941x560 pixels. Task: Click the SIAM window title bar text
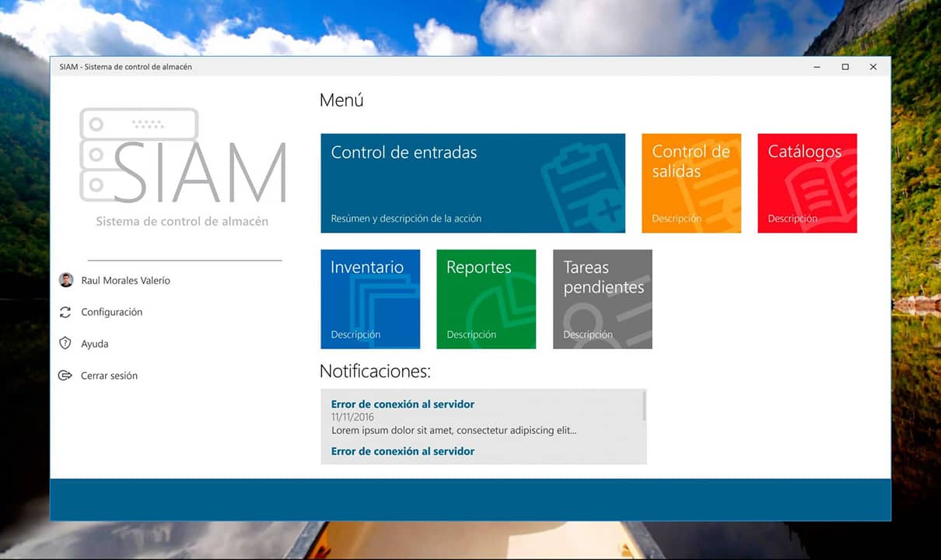pyautogui.click(x=125, y=67)
